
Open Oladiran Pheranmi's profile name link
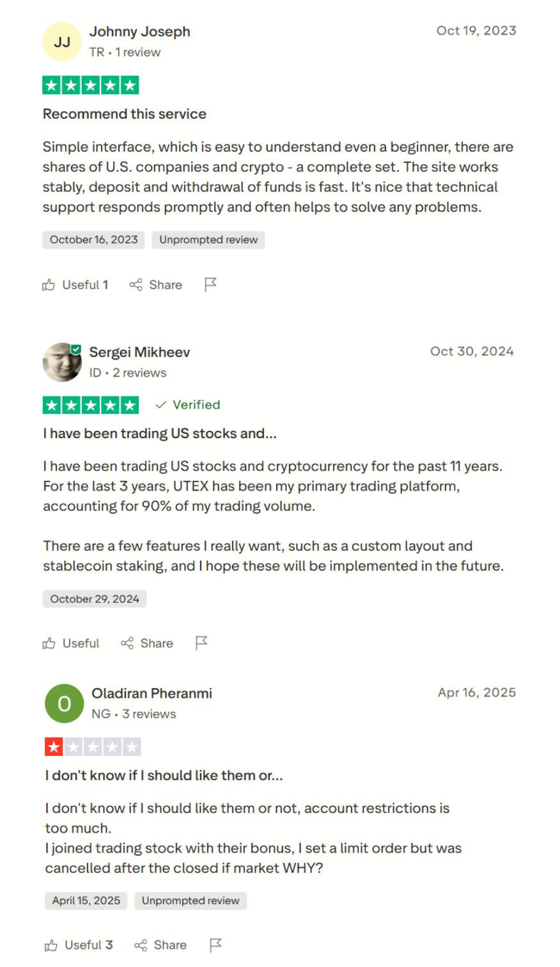tap(152, 693)
